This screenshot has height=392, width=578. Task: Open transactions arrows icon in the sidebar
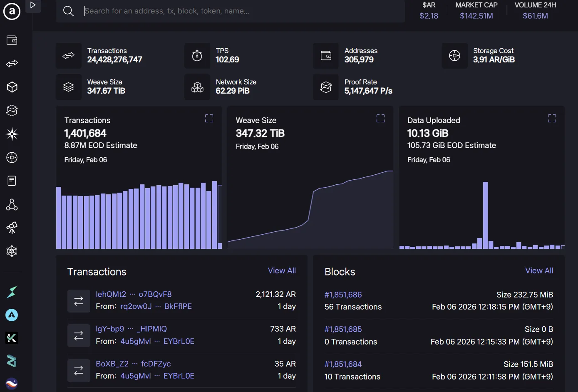click(x=12, y=64)
